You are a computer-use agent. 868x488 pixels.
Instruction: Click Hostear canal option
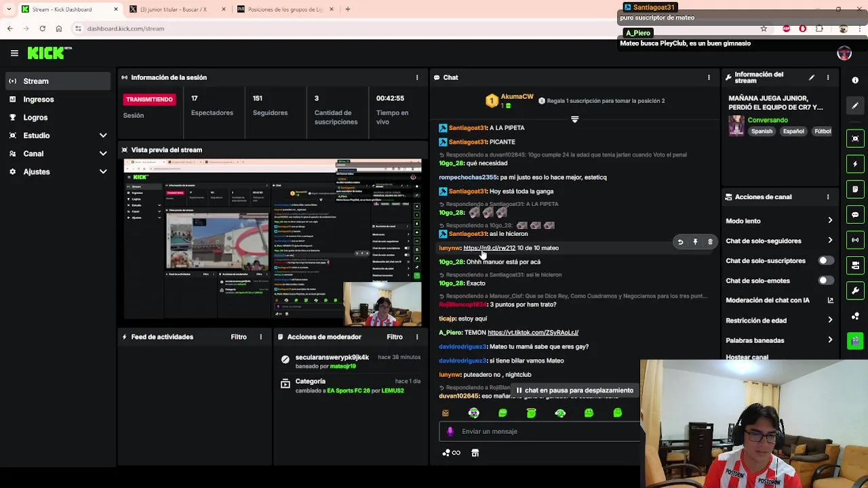(747, 357)
